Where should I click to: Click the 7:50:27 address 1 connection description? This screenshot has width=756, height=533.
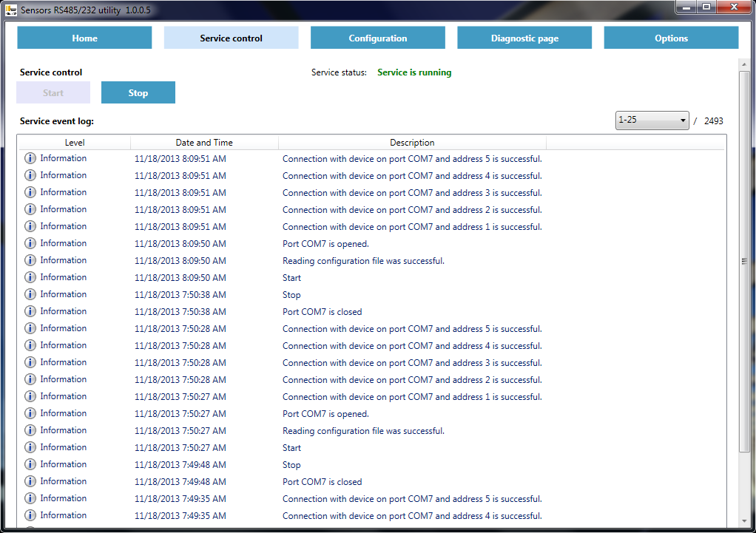[x=412, y=397]
